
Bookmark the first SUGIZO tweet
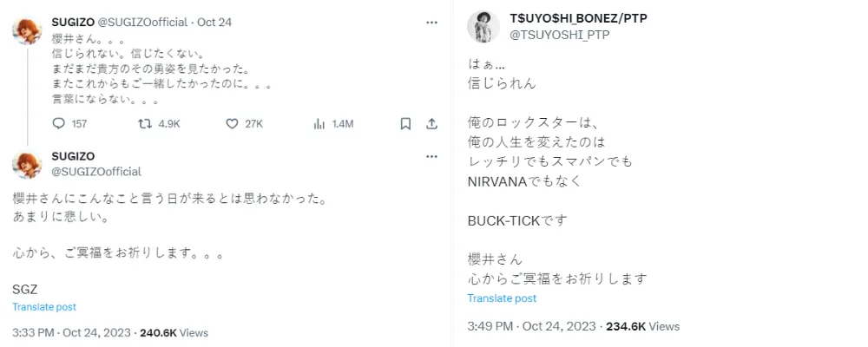click(x=405, y=124)
